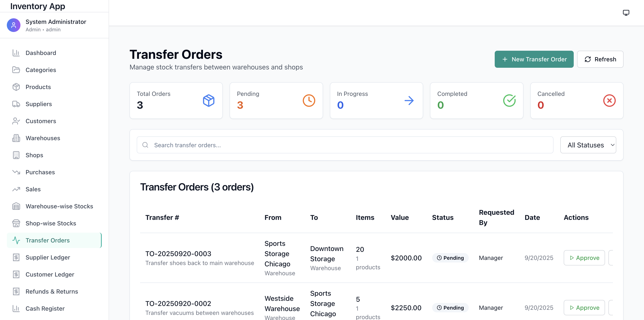Screen dimensions: 644x320
Task: Click the Transfer Orders activity icon
Action: 16,240
